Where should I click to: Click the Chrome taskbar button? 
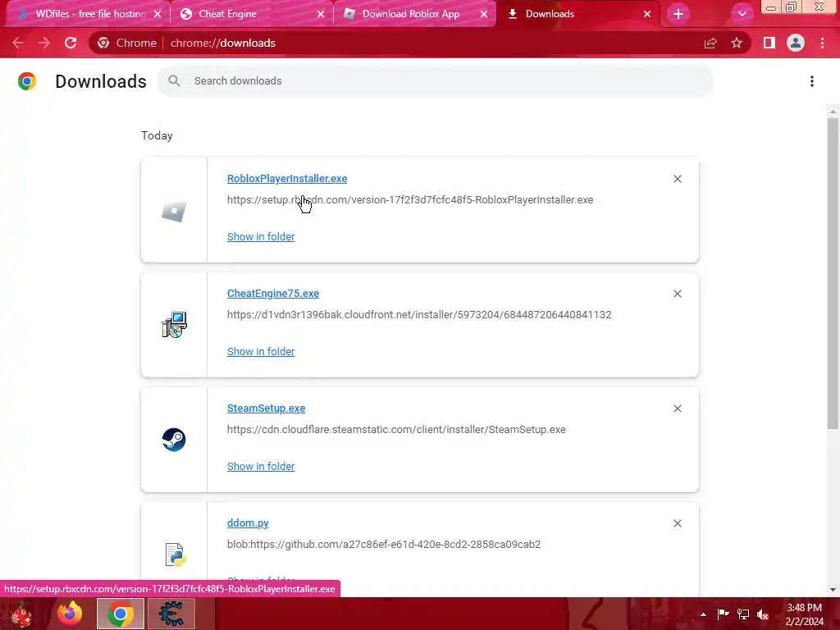click(121, 614)
